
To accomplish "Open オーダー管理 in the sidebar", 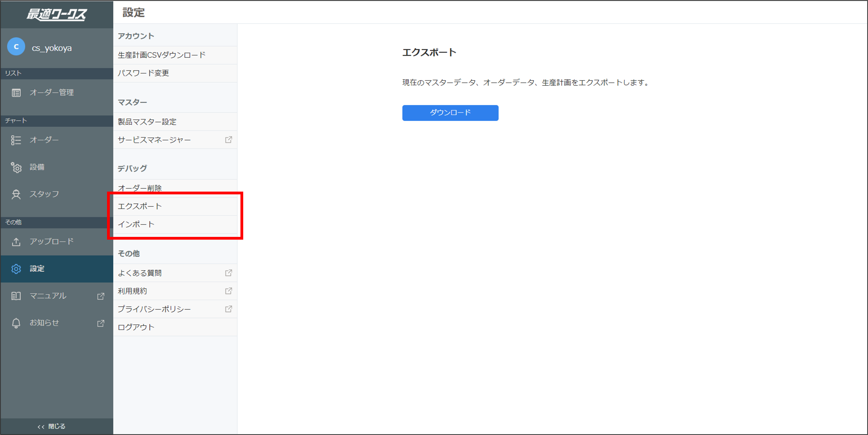I will pos(57,93).
